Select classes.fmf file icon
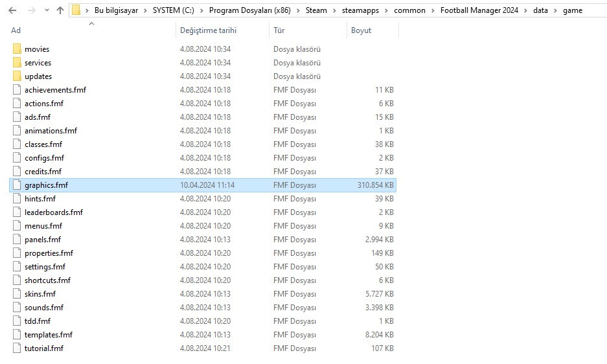Image resolution: width=607 pixels, height=364 pixels. [17, 144]
